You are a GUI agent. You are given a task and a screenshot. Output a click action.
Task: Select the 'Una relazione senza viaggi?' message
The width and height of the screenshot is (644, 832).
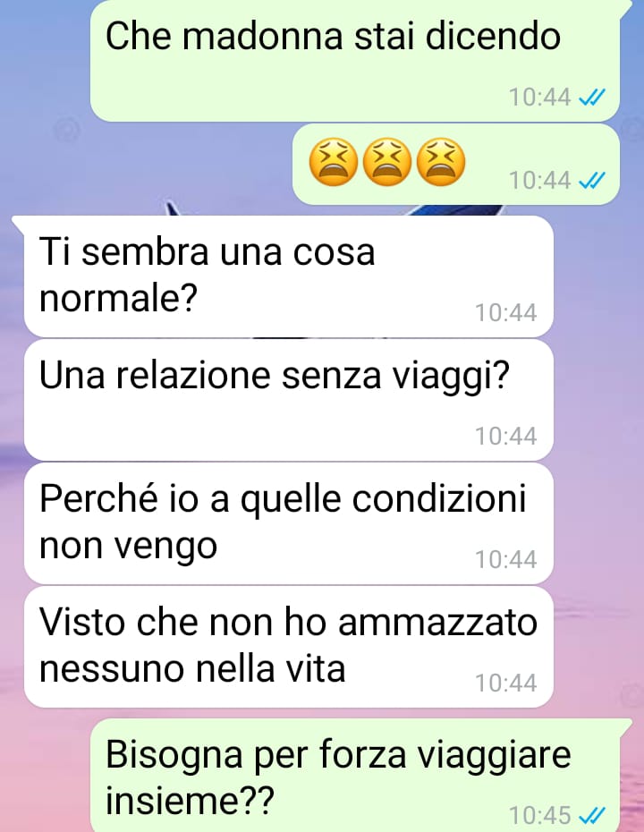(x=289, y=400)
